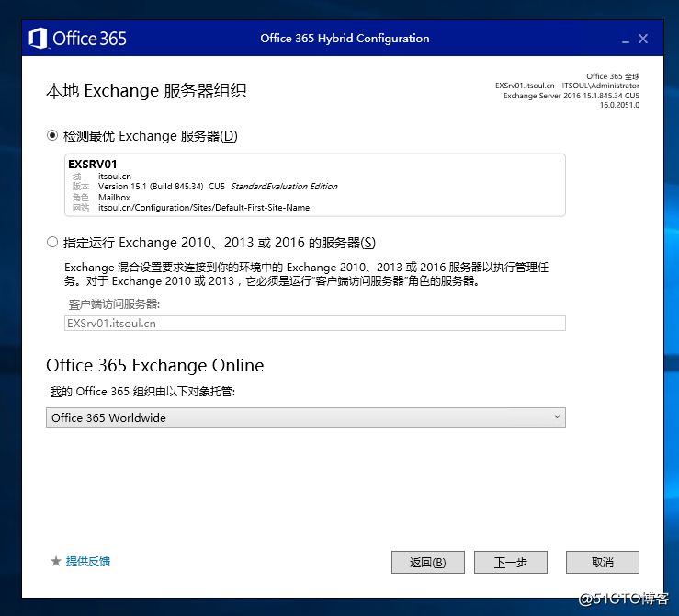Click the StandardEvaluation Edition text
The image size is (679, 616).
(x=284, y=187)
